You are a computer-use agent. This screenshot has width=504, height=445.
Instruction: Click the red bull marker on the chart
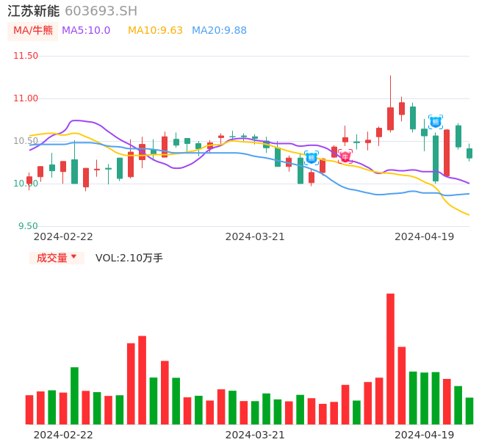[x=345, y=156]
